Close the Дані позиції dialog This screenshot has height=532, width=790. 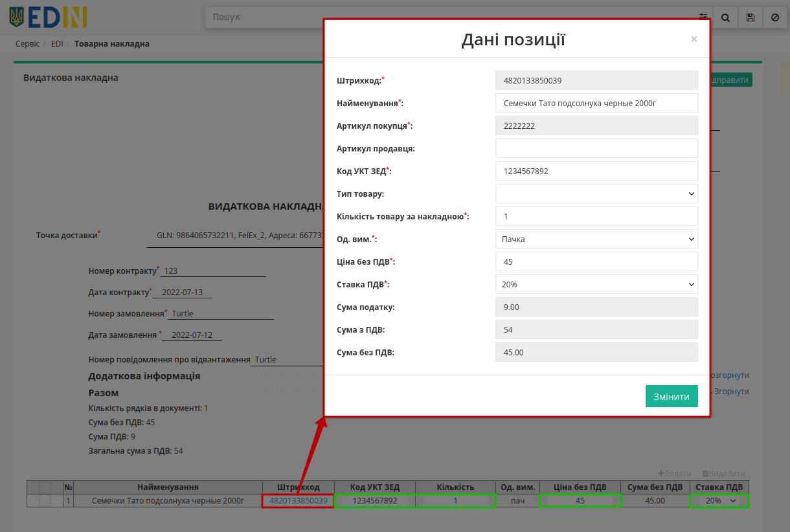click(x=694, y=39)
